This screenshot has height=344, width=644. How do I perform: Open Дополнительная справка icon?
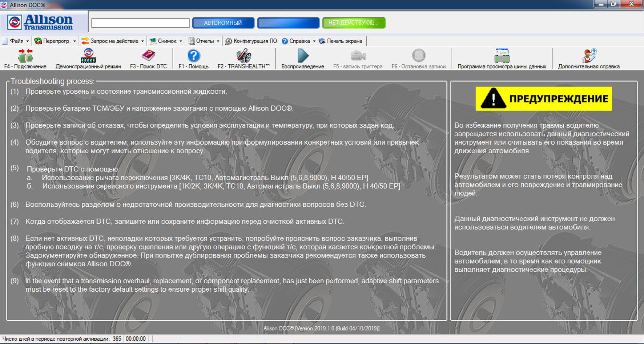click(588, 56)
